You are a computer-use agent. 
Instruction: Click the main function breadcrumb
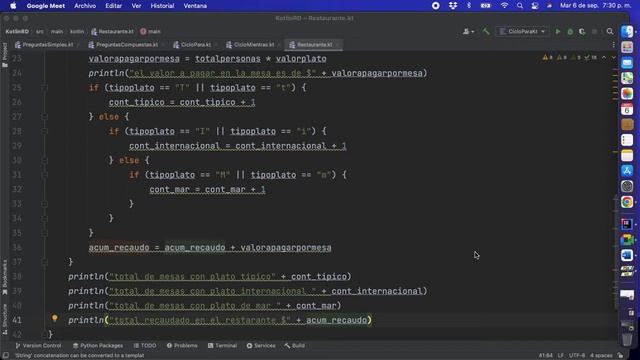click(x=150, y=31)
